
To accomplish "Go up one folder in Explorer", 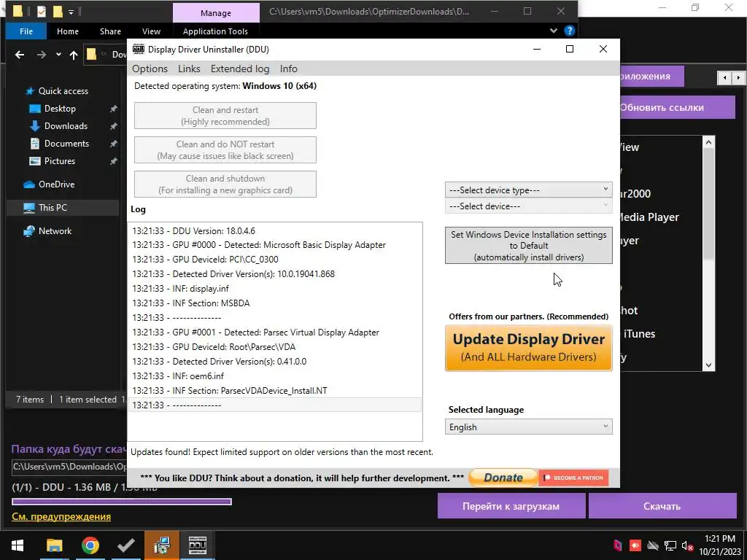I will pos(74,55).
